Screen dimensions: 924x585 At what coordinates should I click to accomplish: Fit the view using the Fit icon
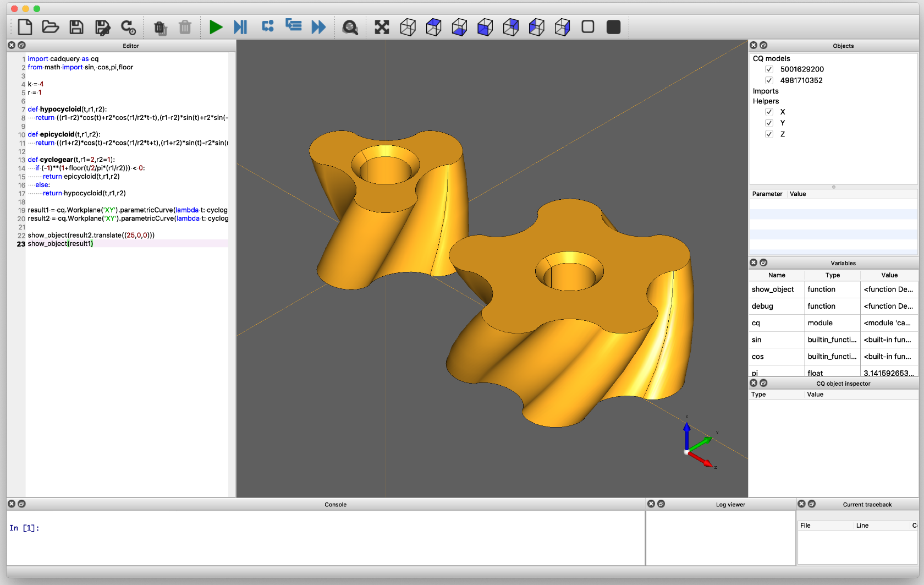[382, 27]
